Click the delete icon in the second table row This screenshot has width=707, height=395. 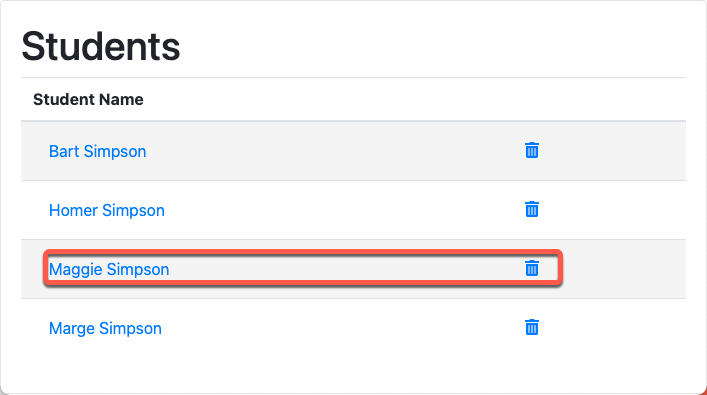click(532, 209)
